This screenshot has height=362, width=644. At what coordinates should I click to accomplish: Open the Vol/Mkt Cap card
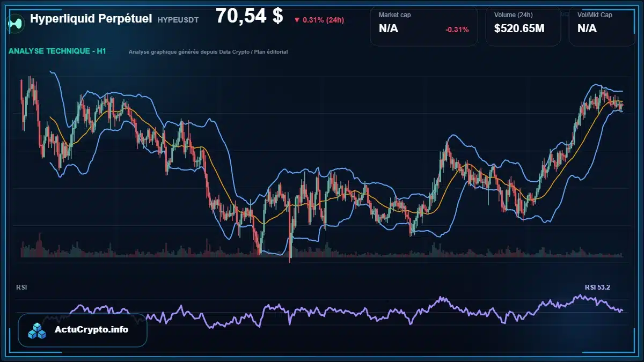pyautogui.click(x=602, y=26)
